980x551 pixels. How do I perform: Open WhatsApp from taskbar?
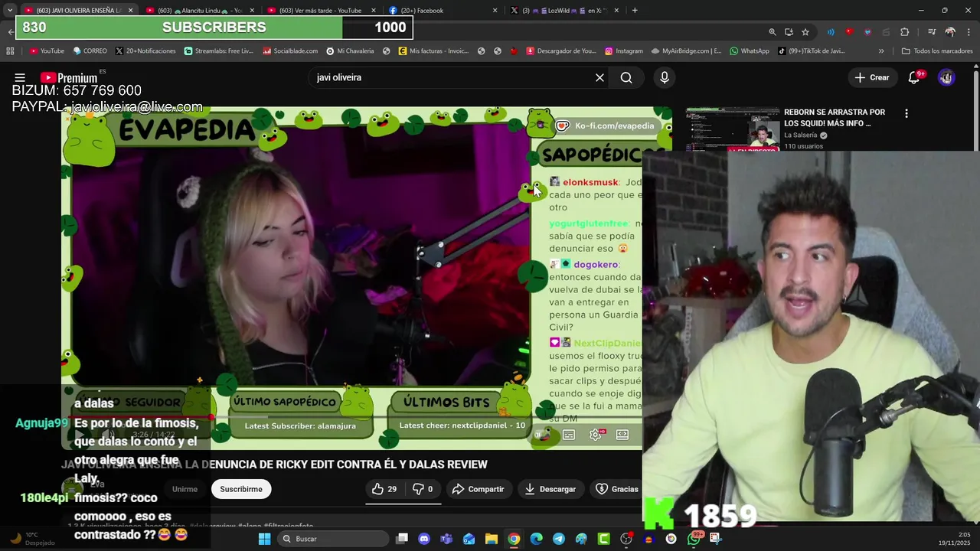[x=694, y=539]
